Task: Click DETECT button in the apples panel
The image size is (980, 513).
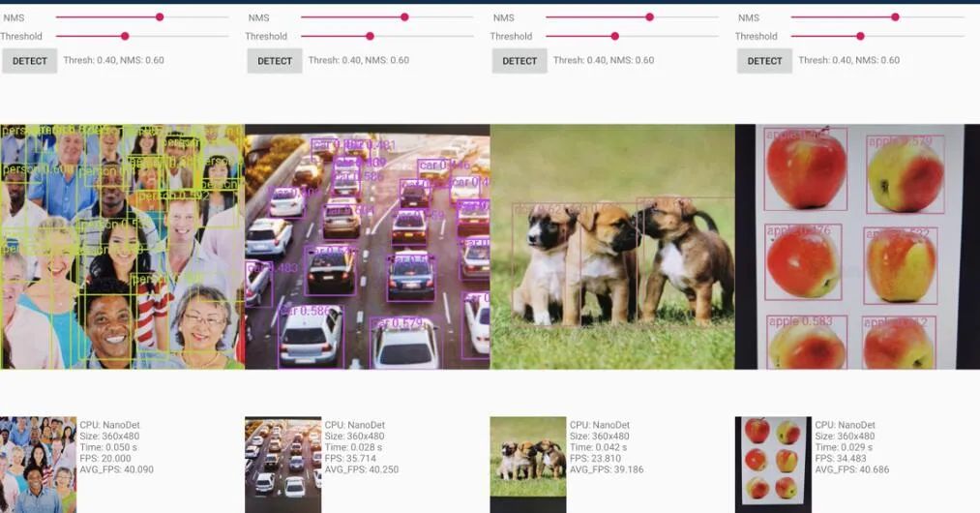Action: (764, 61)
